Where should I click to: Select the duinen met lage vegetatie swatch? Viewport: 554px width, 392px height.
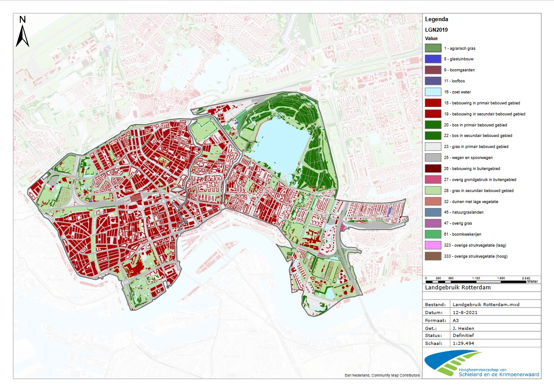click(x=433, y=201)
